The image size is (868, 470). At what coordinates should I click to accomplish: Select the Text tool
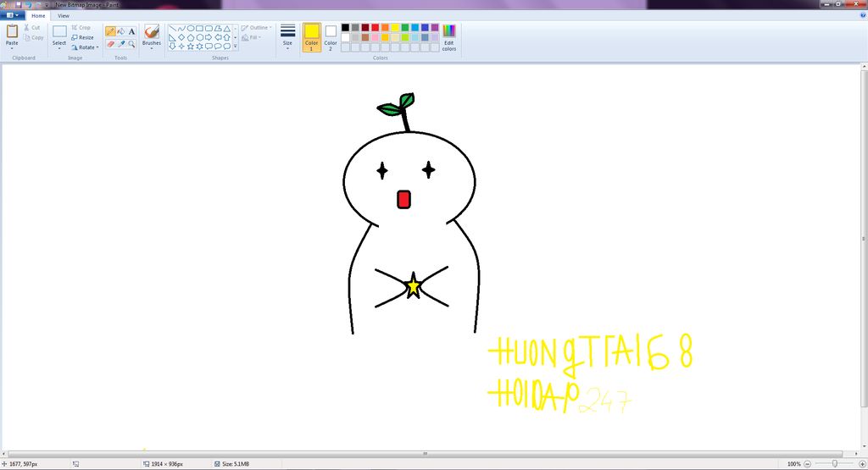pos(131,31)
